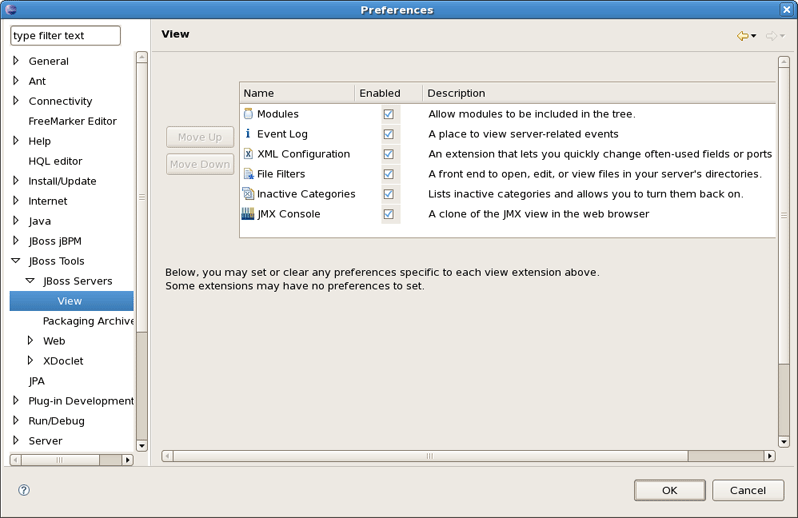Click the XML Configuration file icon
798x518 pixels.
click(x=248, y=154)
